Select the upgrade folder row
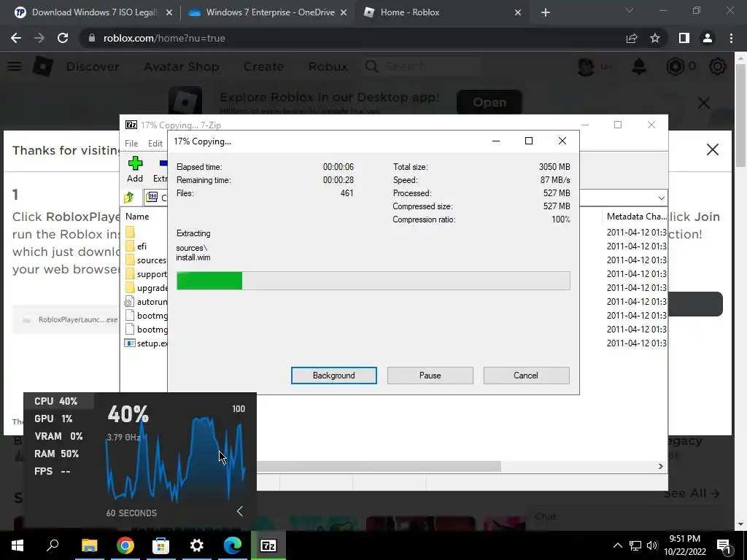 coord(146,287)
